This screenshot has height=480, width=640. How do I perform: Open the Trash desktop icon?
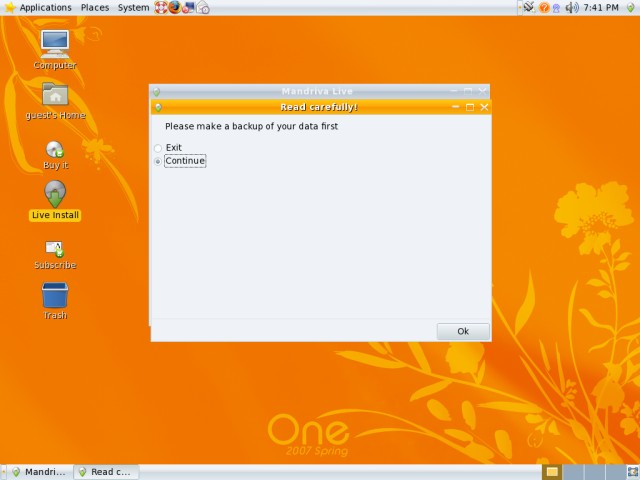point(55,301)
